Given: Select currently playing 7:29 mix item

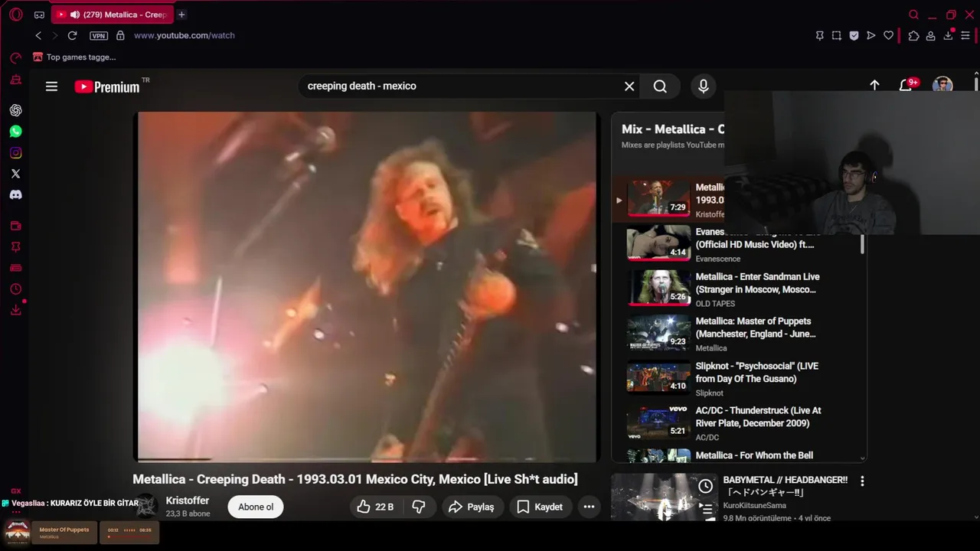Looking at the screenshot, I should point(668,200).
